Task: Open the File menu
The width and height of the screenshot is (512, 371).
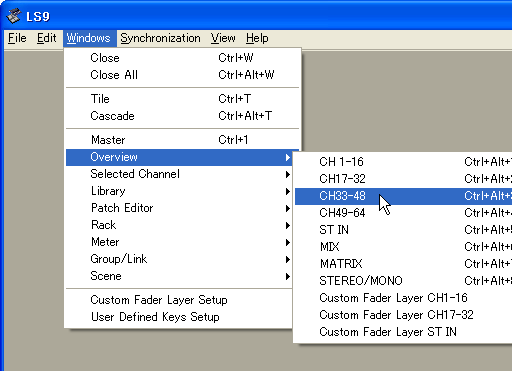Action: (17, 38)
